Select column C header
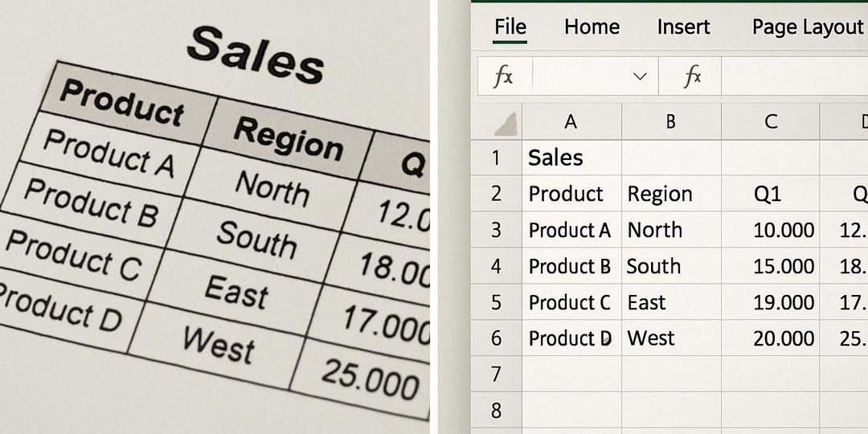Image resolution: width=868 pixels, height=434 pixels. [770, 121]
